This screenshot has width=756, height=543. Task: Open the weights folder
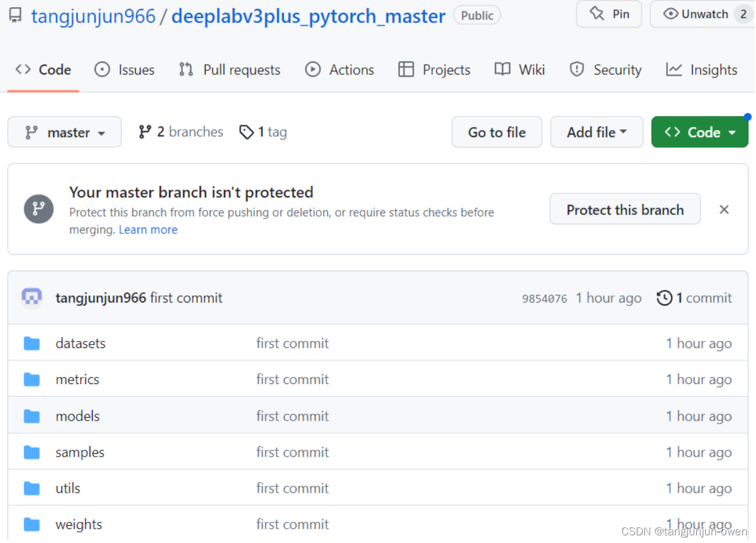click(x=79, y=524)
